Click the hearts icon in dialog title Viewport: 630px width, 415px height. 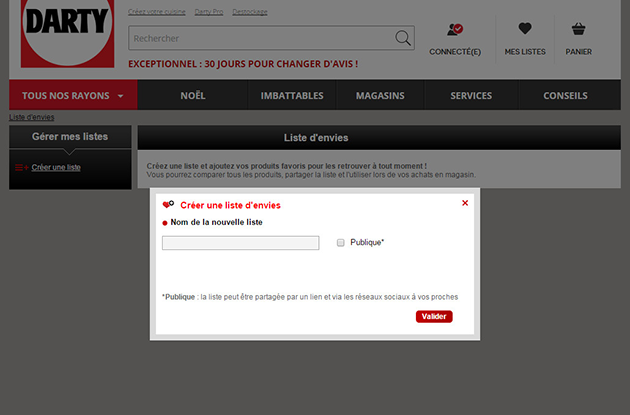[x=168, y=205]
